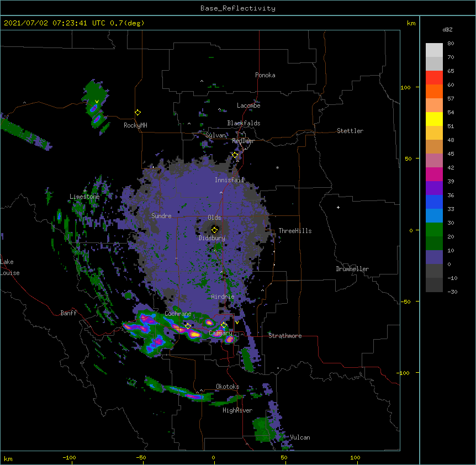Select the blue 36–33 dBZ legend swatch

[x=434, y=202]
